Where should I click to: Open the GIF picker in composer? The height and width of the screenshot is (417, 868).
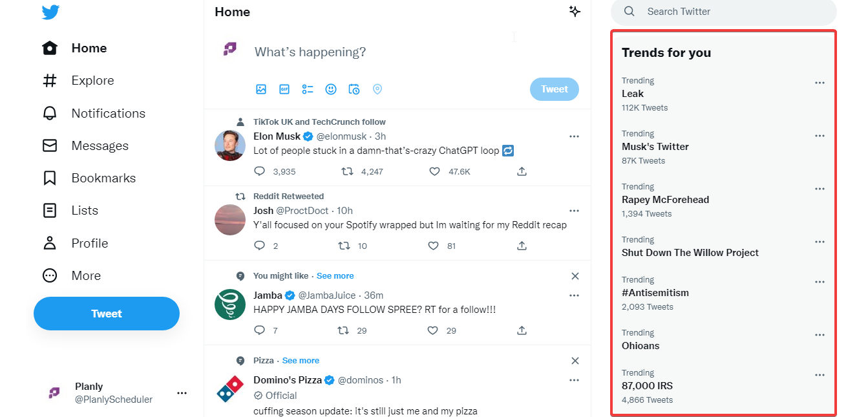[284, 89]
